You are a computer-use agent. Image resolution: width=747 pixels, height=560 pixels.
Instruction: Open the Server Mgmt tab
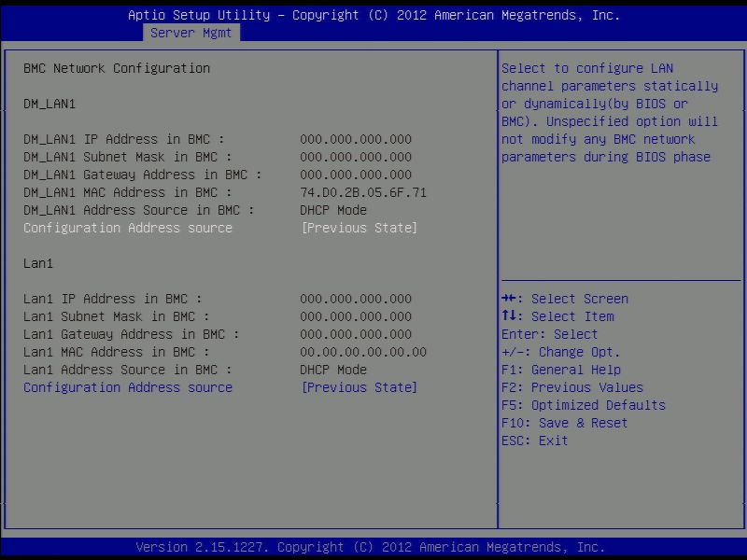click(x=191, y=33)
